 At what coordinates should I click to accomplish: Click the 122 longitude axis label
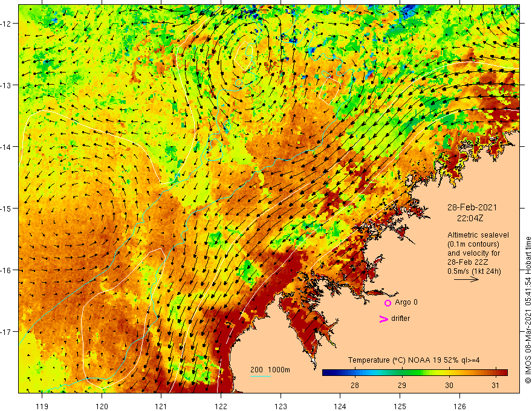click(221, 406)
